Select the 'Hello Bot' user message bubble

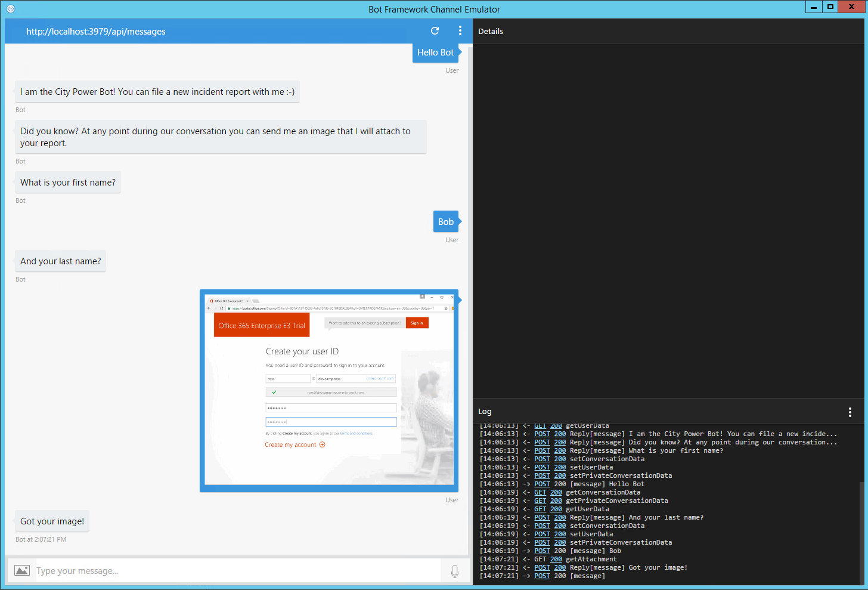pos(435,52)
